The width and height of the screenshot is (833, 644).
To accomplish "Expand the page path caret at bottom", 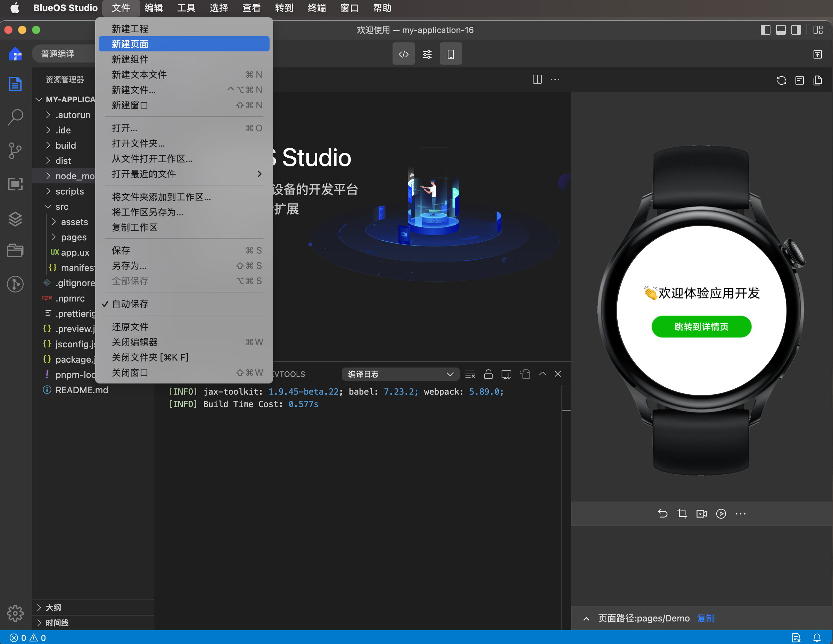I will pyautogui.click(x=586, y=618).
